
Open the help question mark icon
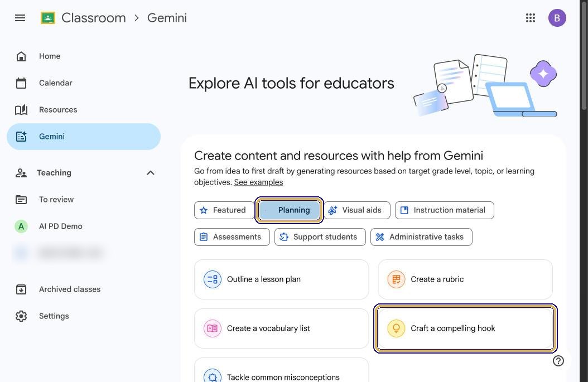(x=558, y=361)
